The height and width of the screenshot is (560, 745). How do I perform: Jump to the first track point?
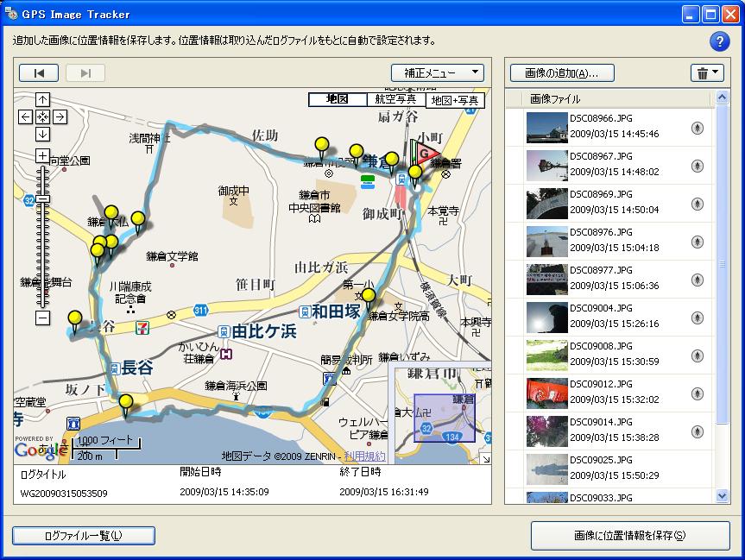pos(40,73)
